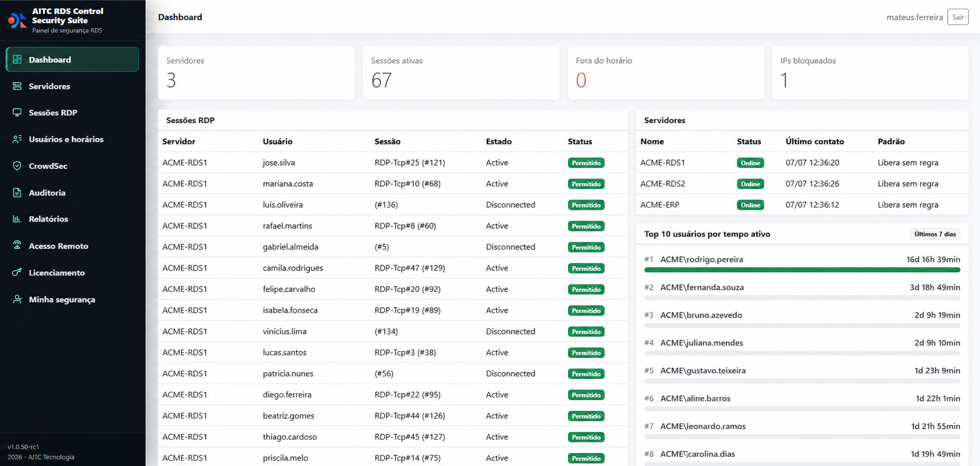
Task: Click the Sessão column header
Action: [x=388, y=141]
